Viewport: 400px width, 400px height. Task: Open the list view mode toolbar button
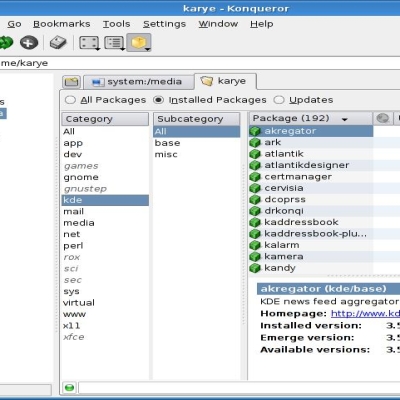pyautogui.click(x=114, y=43)
